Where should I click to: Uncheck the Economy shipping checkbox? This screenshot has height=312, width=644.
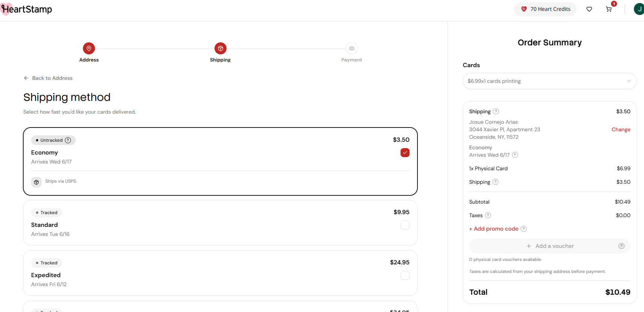(x=405, y=153)
